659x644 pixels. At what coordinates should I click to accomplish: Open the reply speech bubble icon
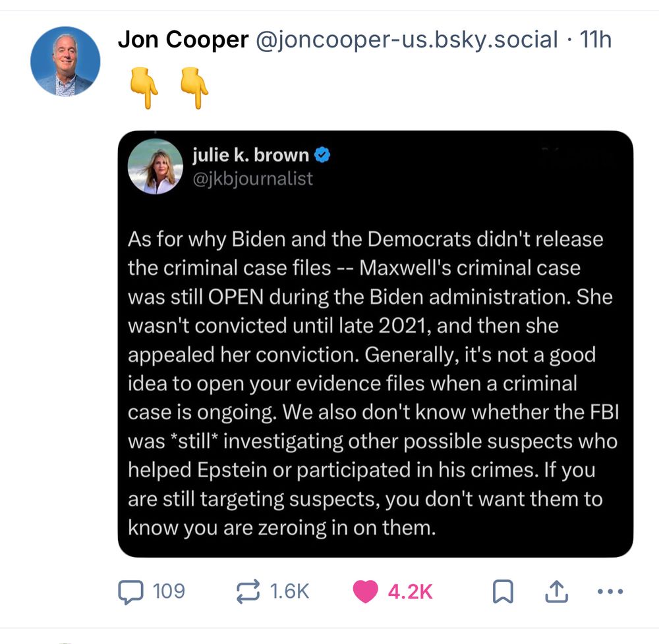click(130, 592)
